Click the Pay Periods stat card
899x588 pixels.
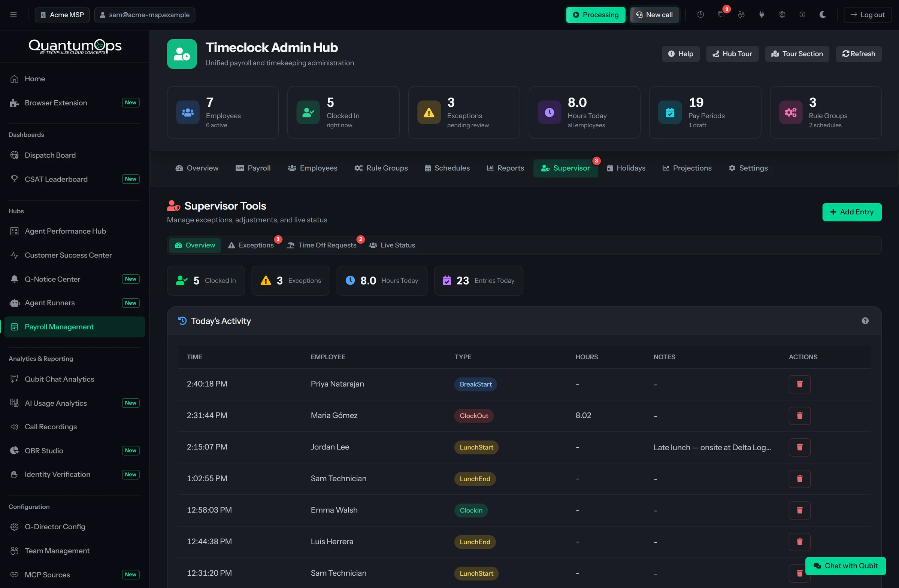pyautogui.click(x=705, y=112)
